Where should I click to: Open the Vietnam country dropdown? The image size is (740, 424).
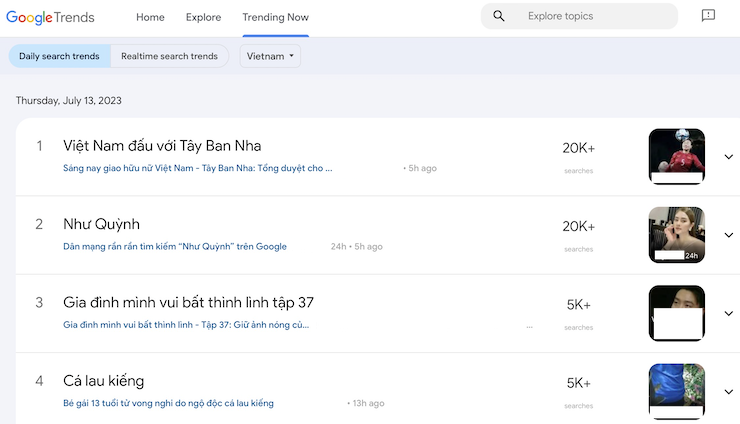tap(270, 56)
